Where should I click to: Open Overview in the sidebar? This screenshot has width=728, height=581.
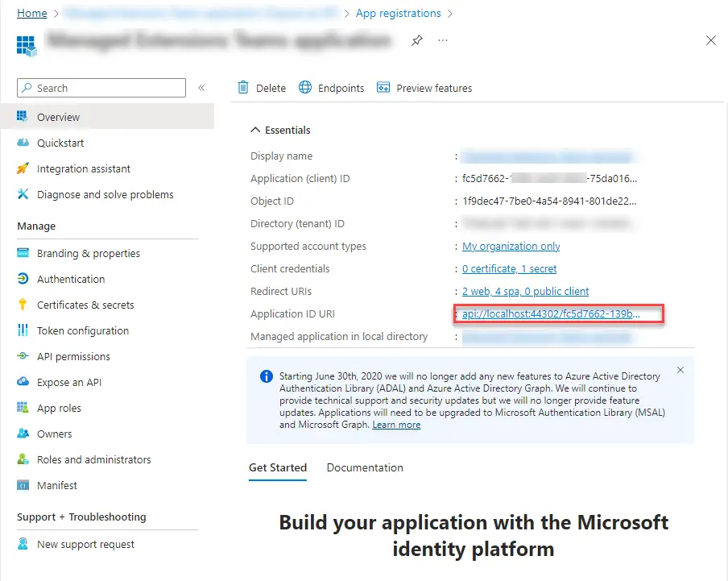pos(107,117)
